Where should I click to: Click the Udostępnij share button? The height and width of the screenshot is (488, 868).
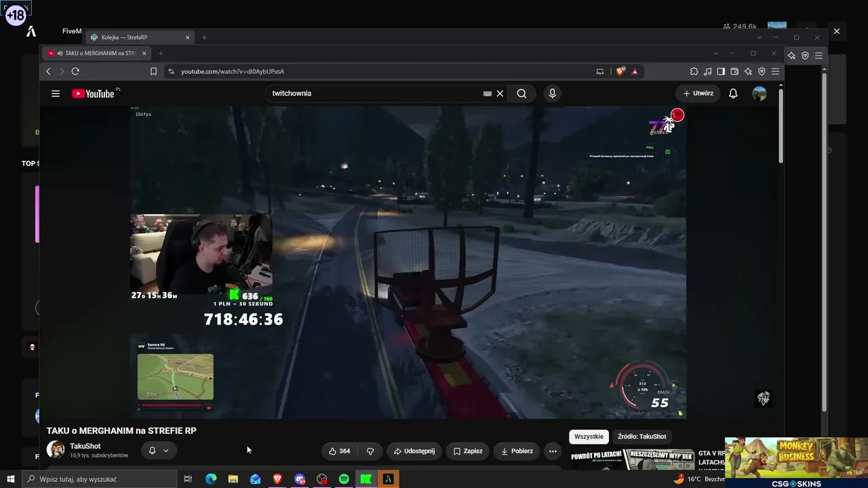point(414,451)
